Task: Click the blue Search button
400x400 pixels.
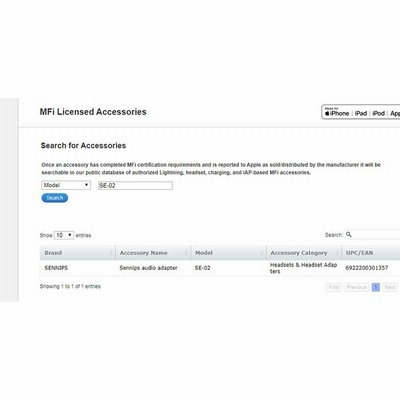Action: tap(55, 198)
